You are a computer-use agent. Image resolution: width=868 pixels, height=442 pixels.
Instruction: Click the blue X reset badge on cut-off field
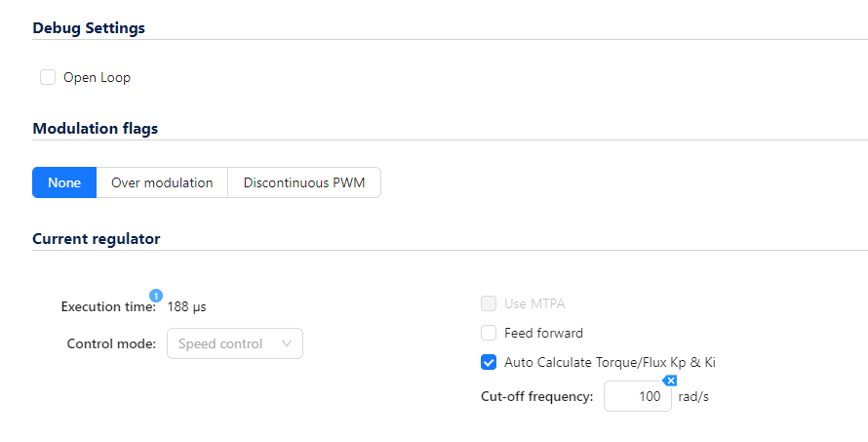(670, 381)
